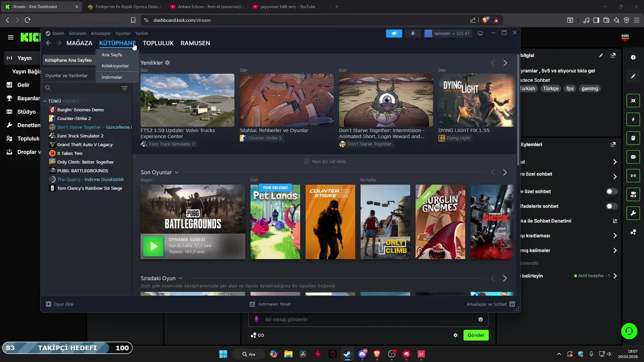Viewport: 644px width, 362px height.
Task: Switch to the TOPLULUK tab
Action: pos(158,43)
